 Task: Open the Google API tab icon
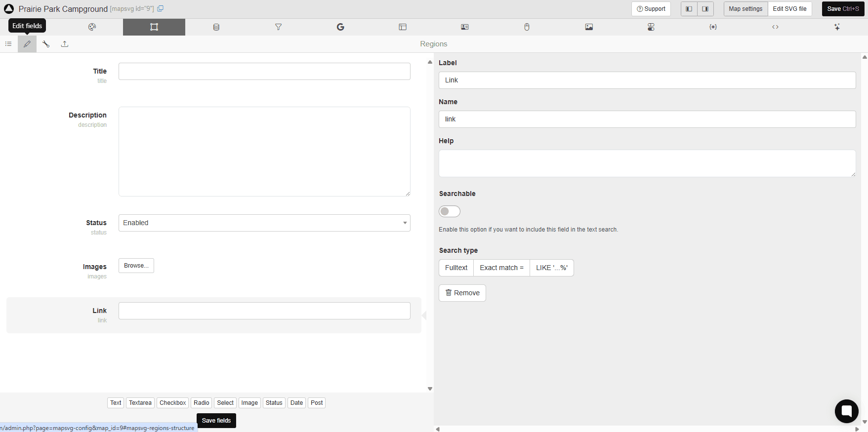[340, 27]
